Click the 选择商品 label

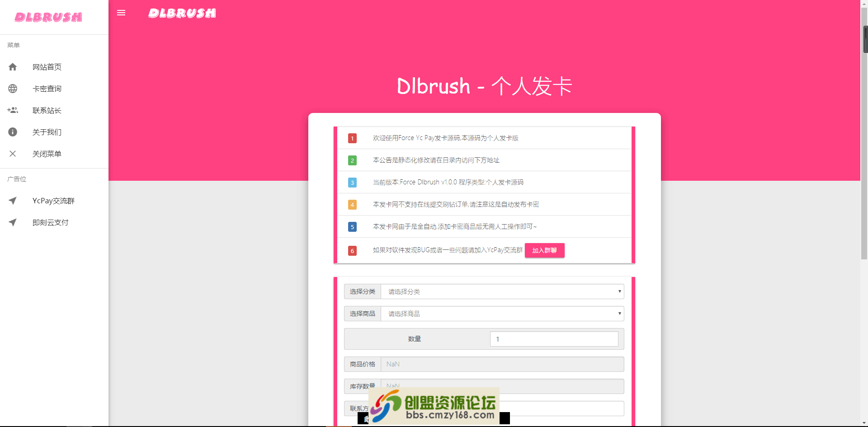click(363, 314)
